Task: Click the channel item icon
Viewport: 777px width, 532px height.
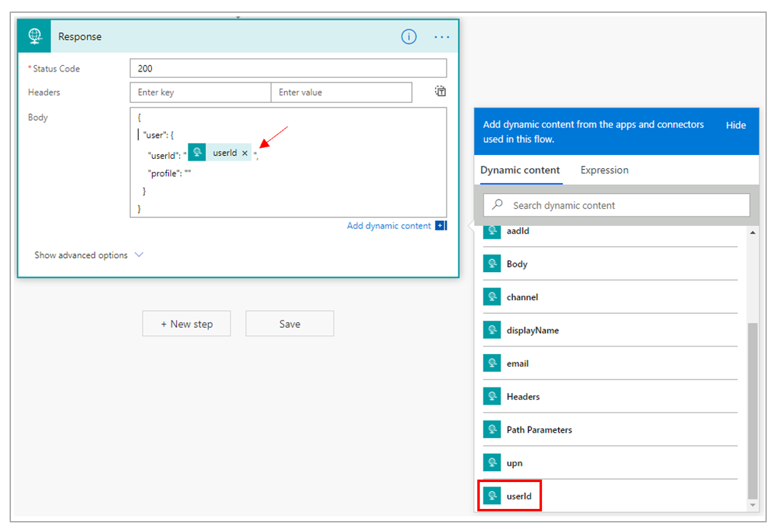Action: [x=492, y=297]
